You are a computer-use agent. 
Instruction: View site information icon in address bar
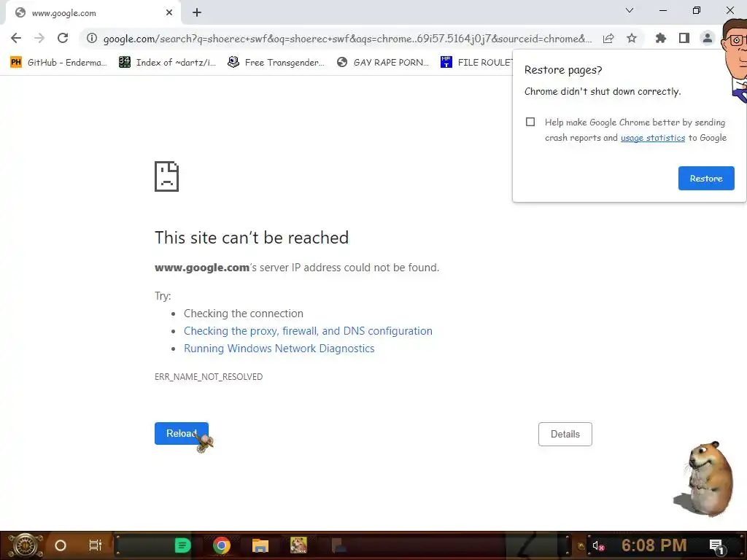tap(91, 38)
